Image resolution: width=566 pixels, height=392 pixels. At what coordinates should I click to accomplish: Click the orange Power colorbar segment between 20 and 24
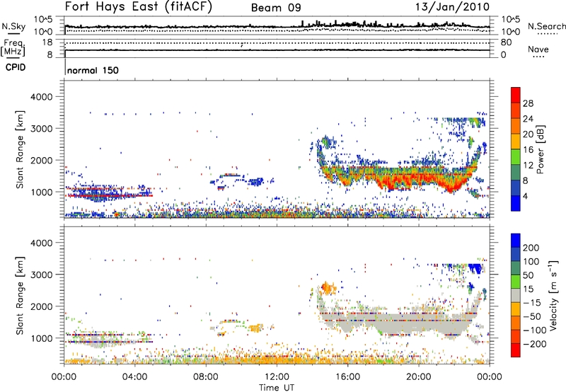[516, 126]
